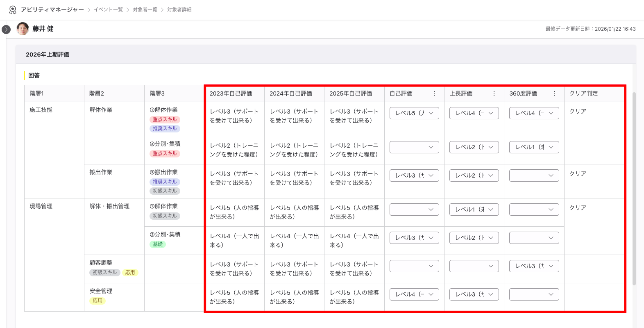Click the yellow 応用 tag under 安全管理
Screen dimensions: 644x328
click(98, 301)
